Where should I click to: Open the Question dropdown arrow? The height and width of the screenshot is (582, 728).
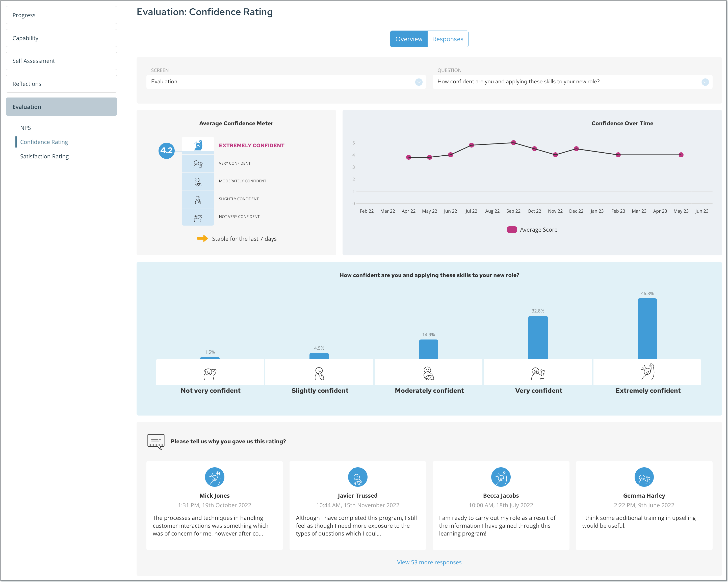[705, 82]
